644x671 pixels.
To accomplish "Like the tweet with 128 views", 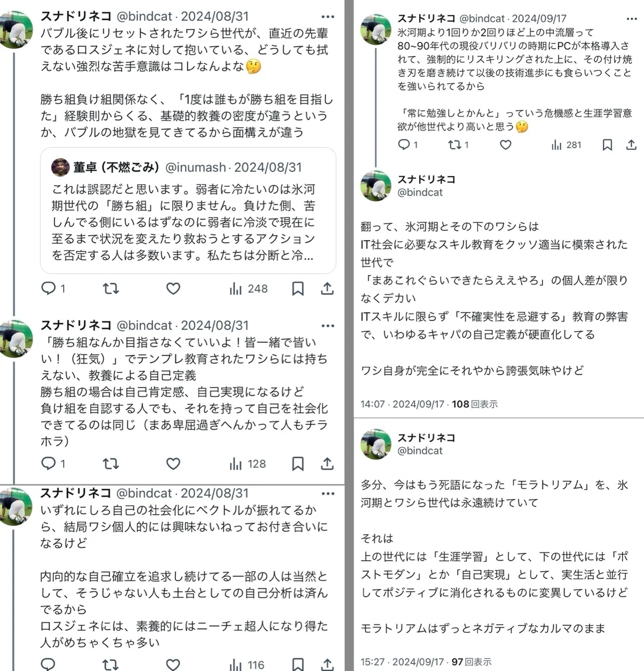I will click(173, 464).
